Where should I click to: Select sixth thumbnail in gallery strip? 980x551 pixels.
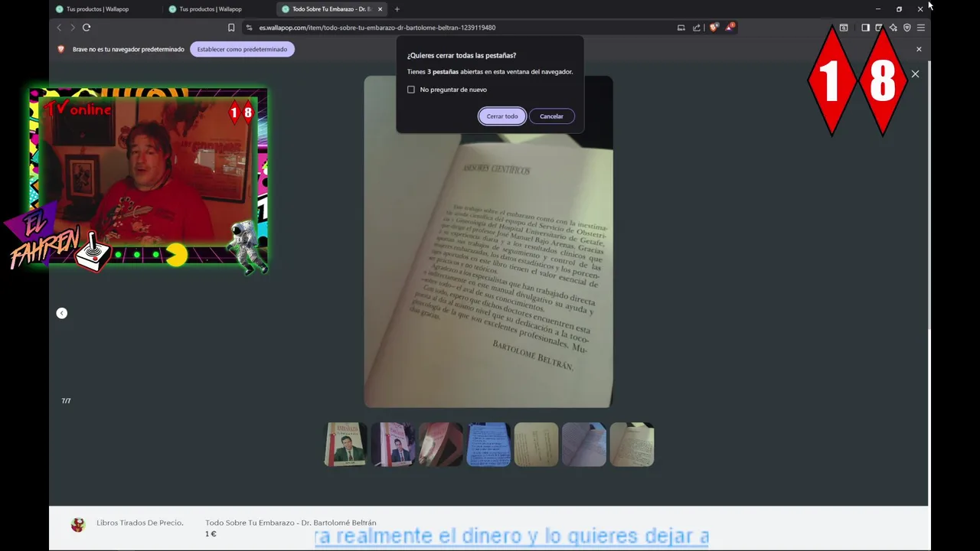pos(584,444)
